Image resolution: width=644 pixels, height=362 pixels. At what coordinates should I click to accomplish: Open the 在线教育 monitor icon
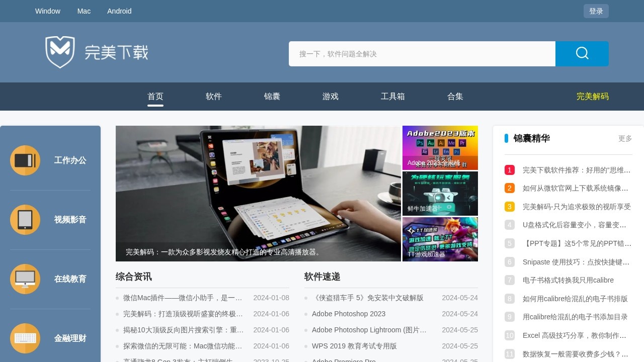tap(25, 279)
